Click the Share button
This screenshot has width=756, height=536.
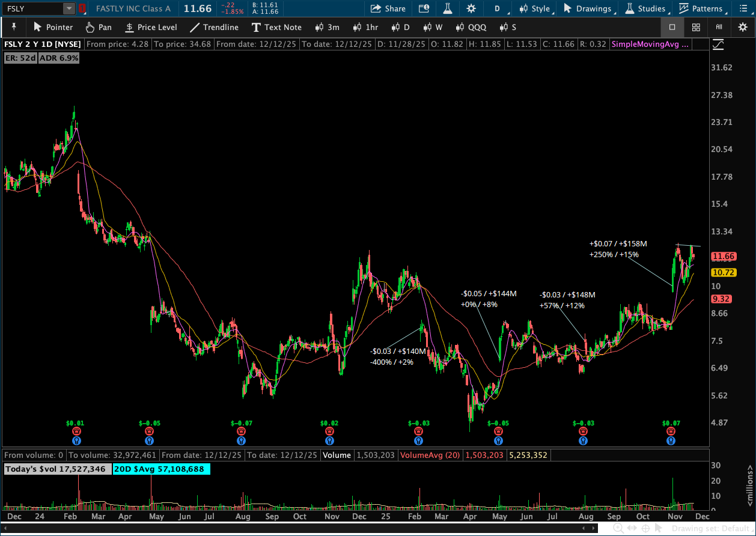pos(388,8)
